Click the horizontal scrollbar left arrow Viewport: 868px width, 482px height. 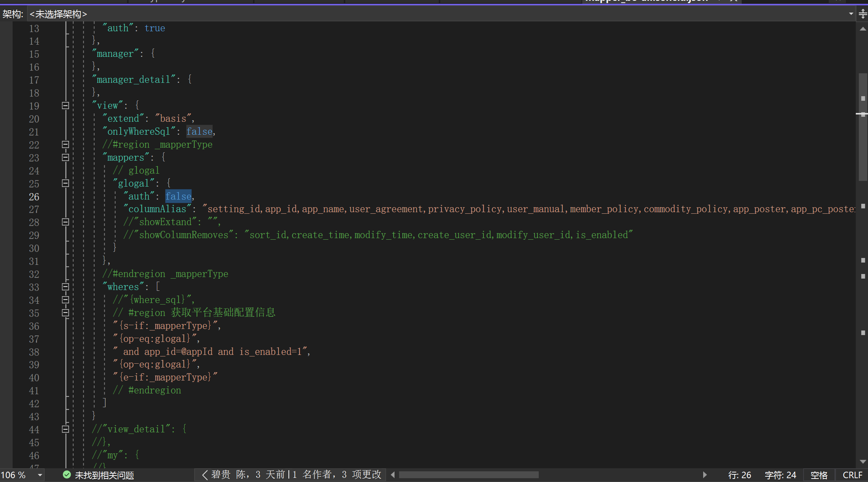tap(393, 475)
